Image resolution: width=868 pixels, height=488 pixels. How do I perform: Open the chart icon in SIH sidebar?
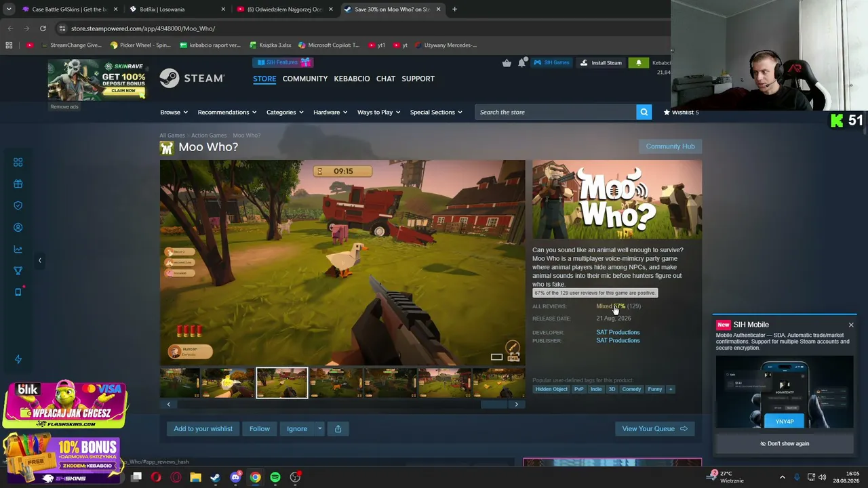coord(18,249)
